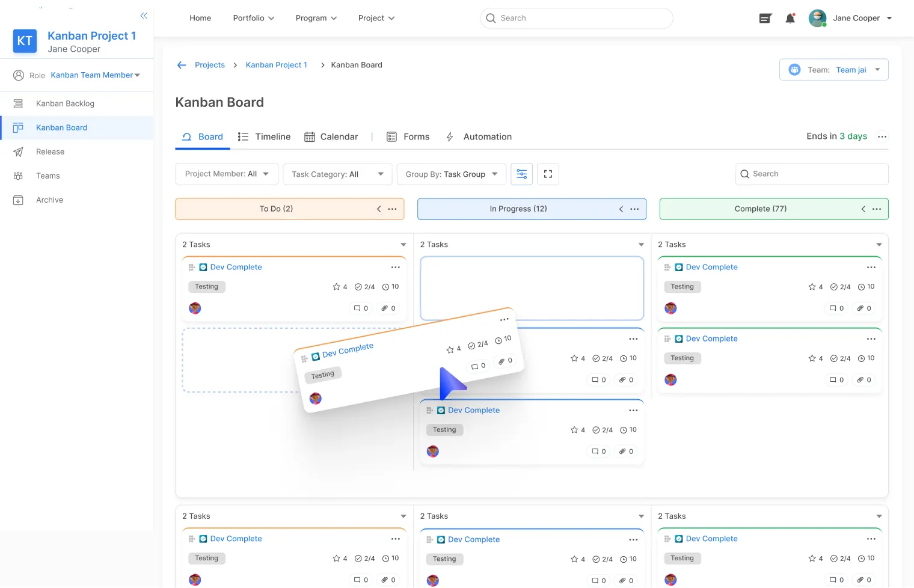The image size is (914, 588).
Task: Go to Kanban Project 1 breadcrumb link
Action: (x=276, y=65)
